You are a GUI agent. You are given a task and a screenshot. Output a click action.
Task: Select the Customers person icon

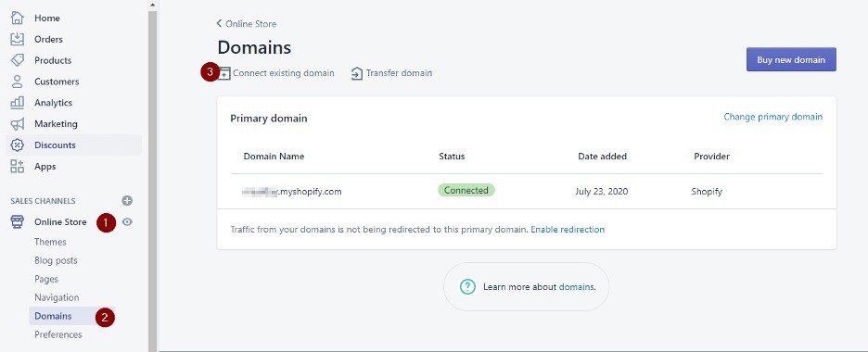(x=18, y=82)
